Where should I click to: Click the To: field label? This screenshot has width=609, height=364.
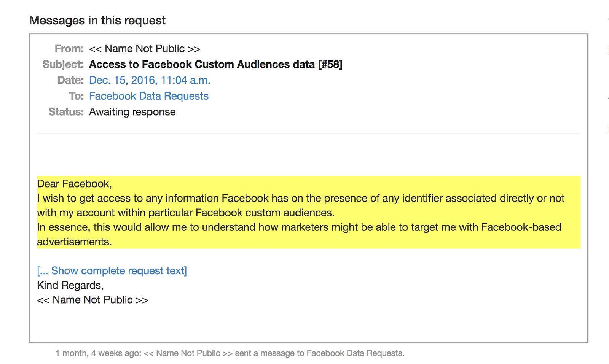(77, 96)
